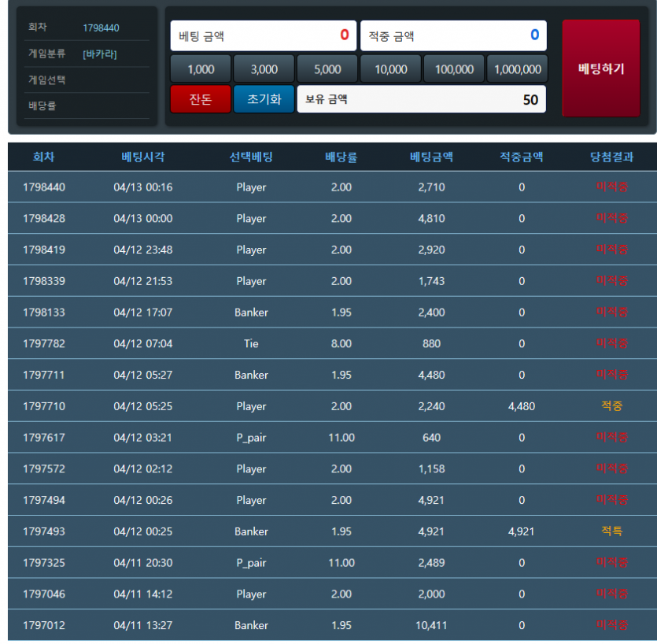The height and width of the screenshot is (644, 657).
Task: Select round cell 1797494
Action: 44,500
